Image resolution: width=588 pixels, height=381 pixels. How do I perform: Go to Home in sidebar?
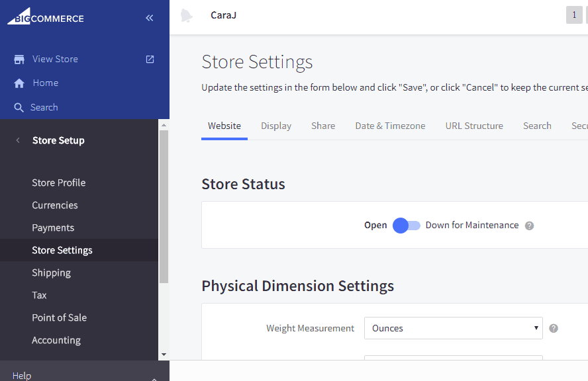pos(46,83)
